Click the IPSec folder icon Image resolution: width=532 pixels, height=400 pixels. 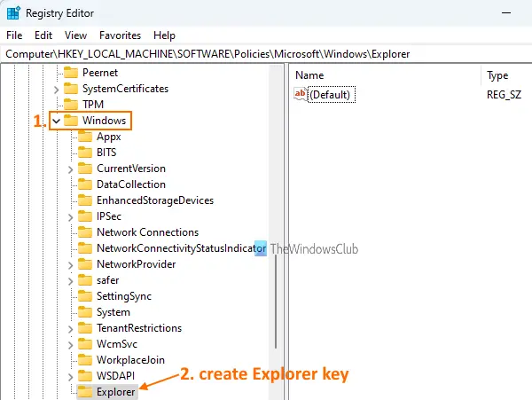pos(85,216)
